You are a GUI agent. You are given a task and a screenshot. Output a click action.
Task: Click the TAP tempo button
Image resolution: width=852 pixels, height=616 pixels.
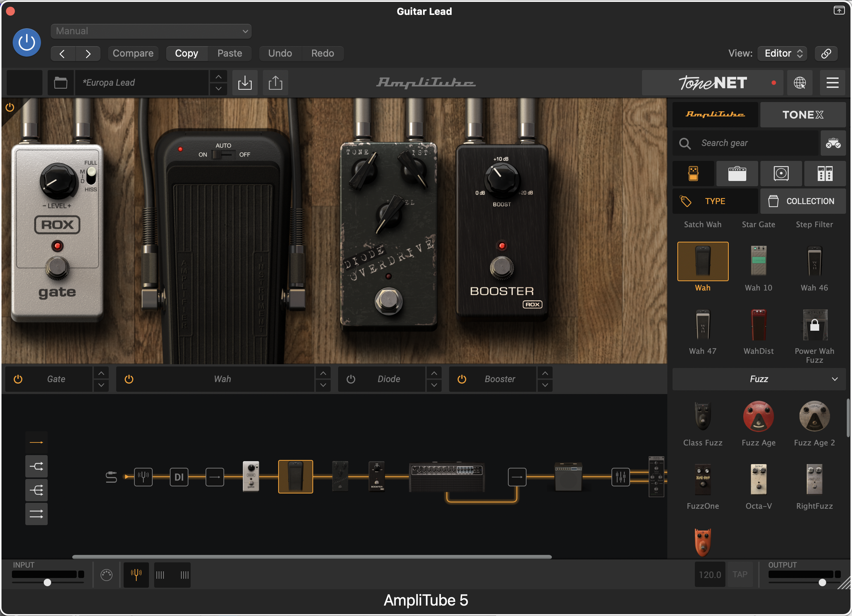pyautogui.click(x=740, y=574)
